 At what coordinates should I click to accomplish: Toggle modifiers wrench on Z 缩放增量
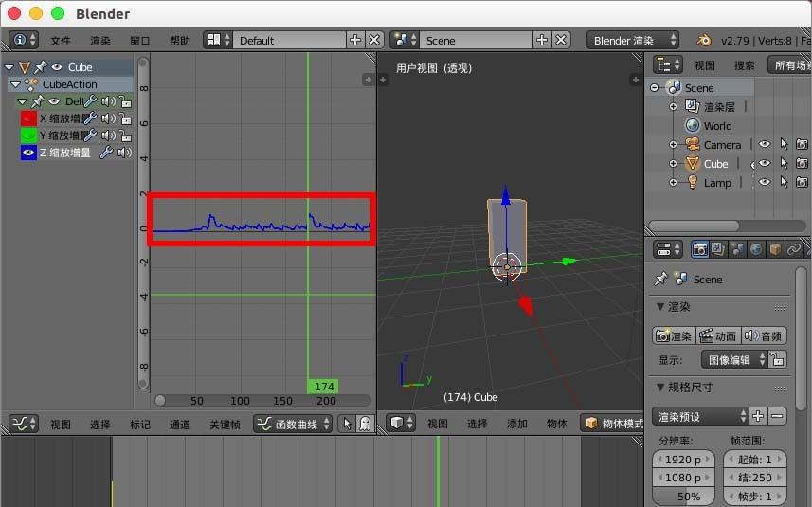[106, 153]
